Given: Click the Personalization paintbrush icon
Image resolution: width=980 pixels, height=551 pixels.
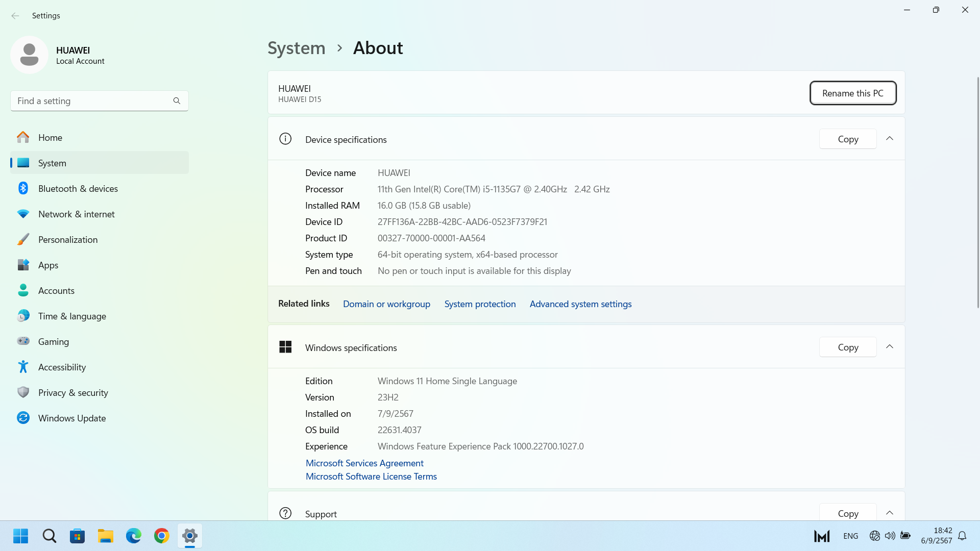Looking at the screenshot, I should click(23, 239).
